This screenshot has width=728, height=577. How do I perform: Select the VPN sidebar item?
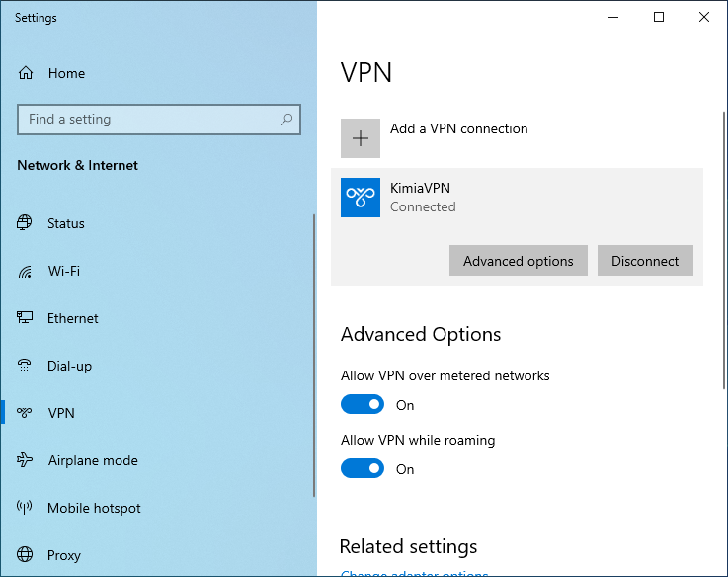tap(61, 413)
